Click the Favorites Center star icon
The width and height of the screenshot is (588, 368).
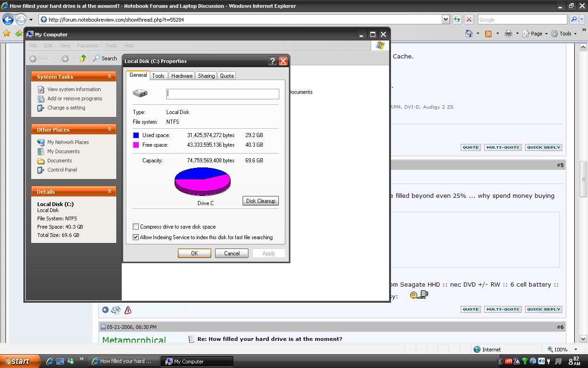(6, 33)
